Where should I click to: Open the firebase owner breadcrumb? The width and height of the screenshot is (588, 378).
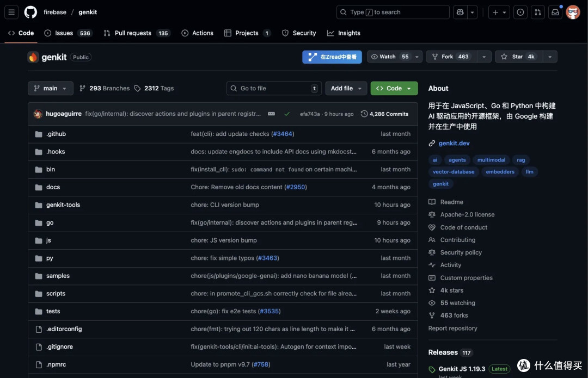click(x=55, y=12)
